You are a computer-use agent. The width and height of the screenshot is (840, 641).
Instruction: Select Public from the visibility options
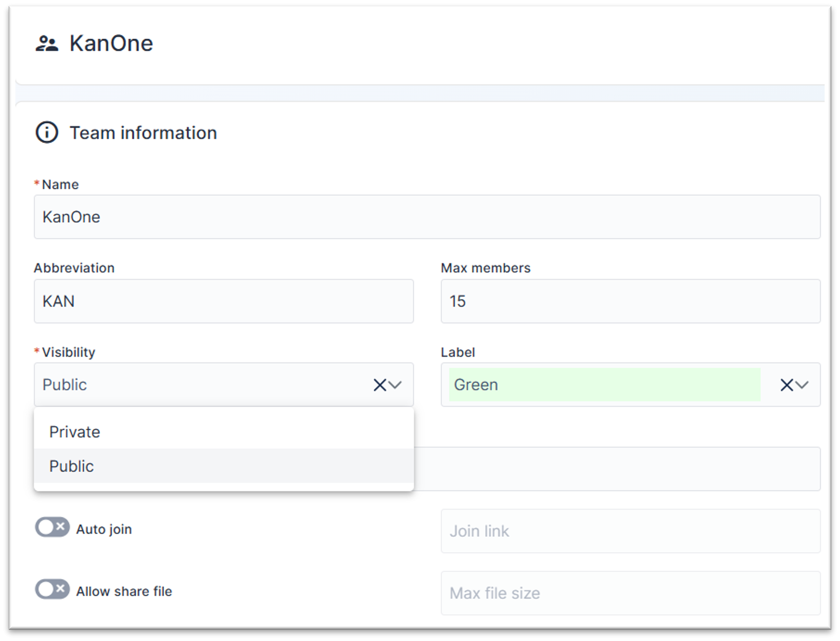(72, 466)
